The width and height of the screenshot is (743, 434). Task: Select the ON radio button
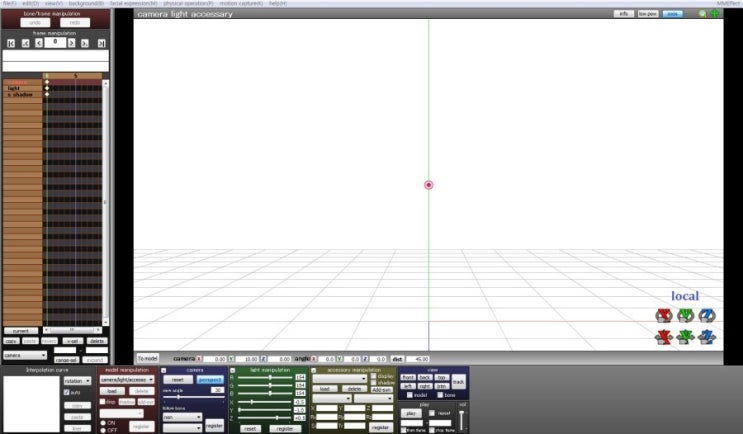[x=102, y=422]
